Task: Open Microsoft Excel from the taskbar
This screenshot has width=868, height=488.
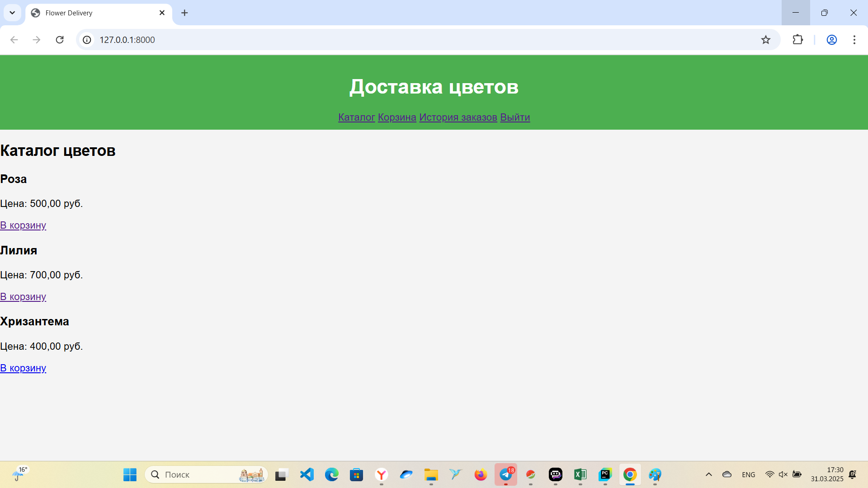Action: 580,474
